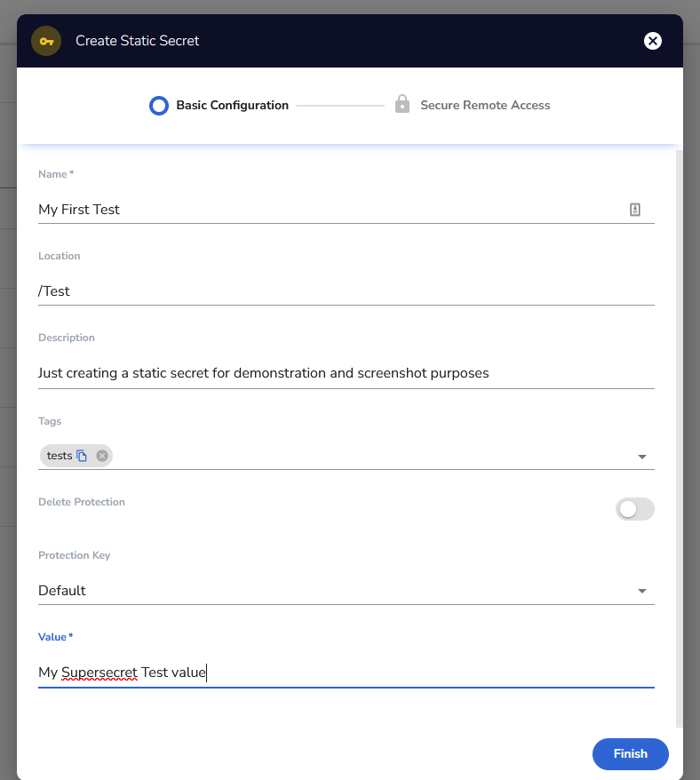The width and height of the screenshot is (700, 780).
Task: Click the yellow key icon in header
Action: click(46, 41)
